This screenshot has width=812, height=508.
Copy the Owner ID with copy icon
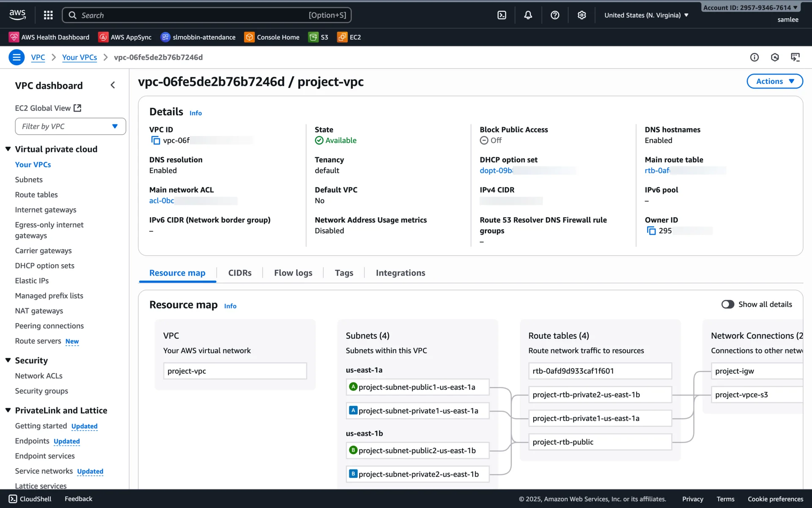point(651,231)
